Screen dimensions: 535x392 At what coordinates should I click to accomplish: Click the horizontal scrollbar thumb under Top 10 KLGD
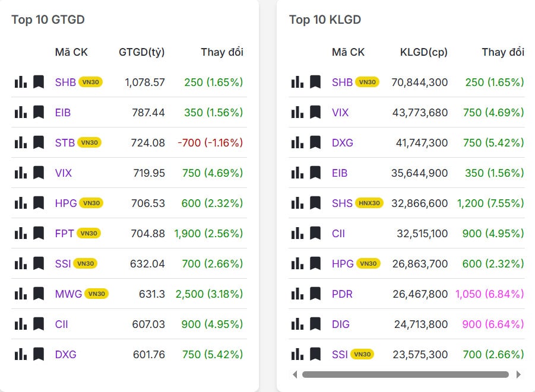[x=406, y=374]
